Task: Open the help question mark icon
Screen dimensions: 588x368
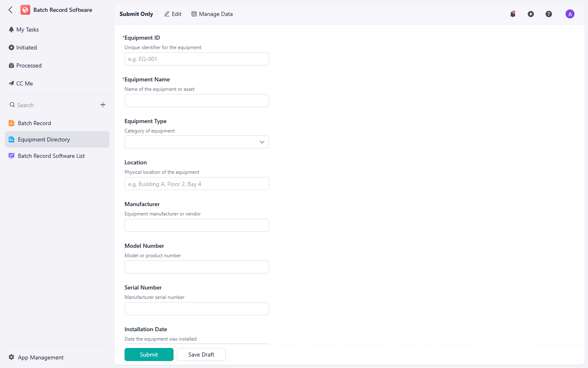Action: (549, 14)
